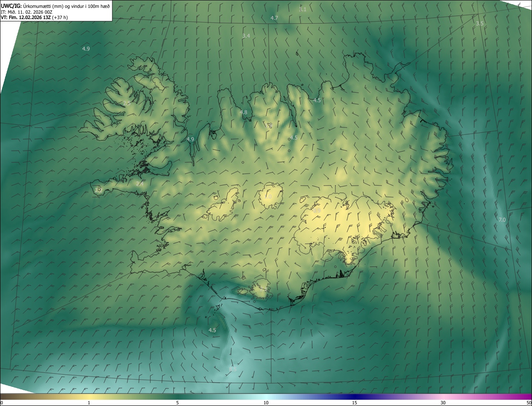Click the 4.5 label in northeast Iceland
Viewport: 532px width, 406px height.
317,100
